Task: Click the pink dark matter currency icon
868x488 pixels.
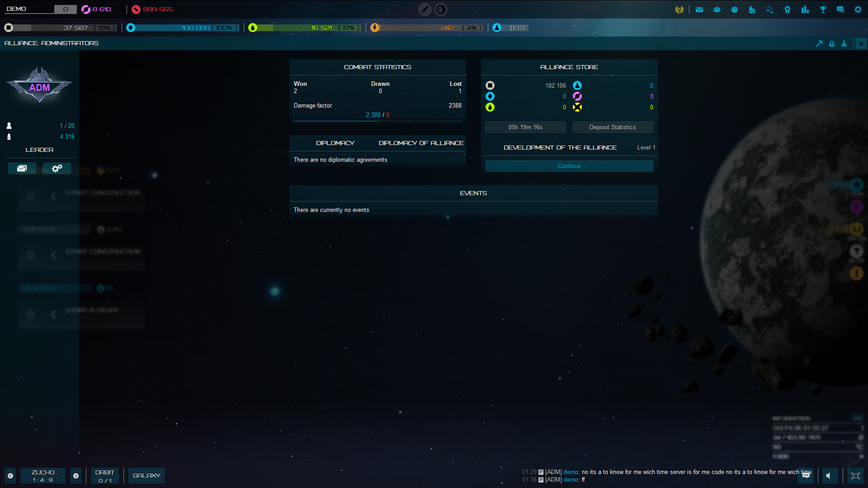Action: (x=86, y=9)
